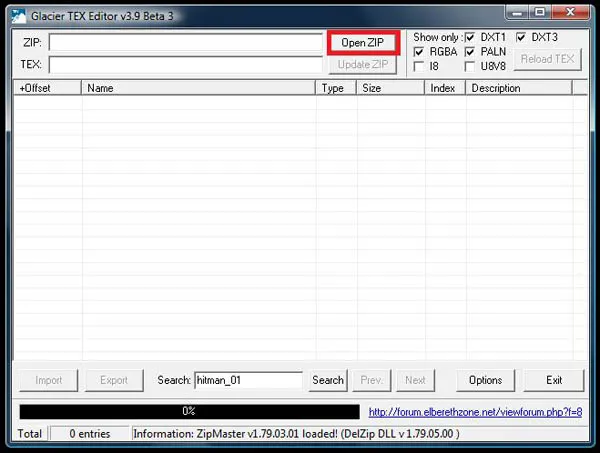Uncheck the RGBA filter checkbox
600x453 pixels.
pyautogui.click(x=419, y=52)
